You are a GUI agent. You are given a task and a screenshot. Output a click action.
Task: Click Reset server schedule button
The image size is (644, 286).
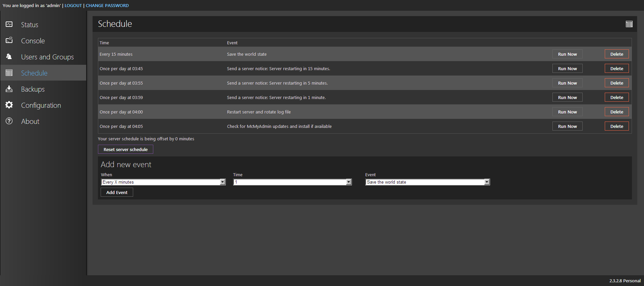click(125, 149)
